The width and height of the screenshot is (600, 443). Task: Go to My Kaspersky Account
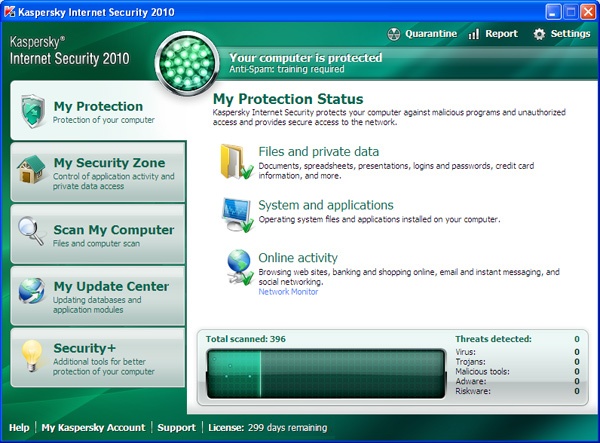(x=93, y=428)
